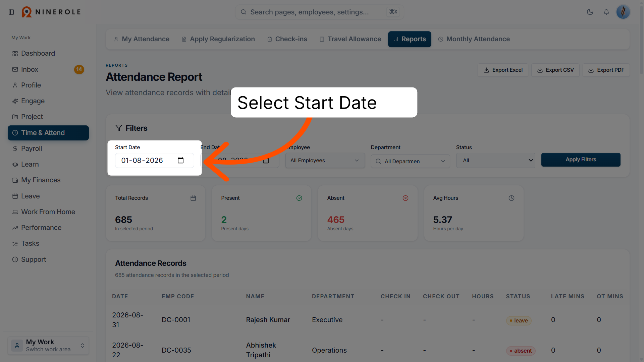Click the 5.37 avg hours value
The width and height of the screenshot is (644, 362).
coord(443,220)
